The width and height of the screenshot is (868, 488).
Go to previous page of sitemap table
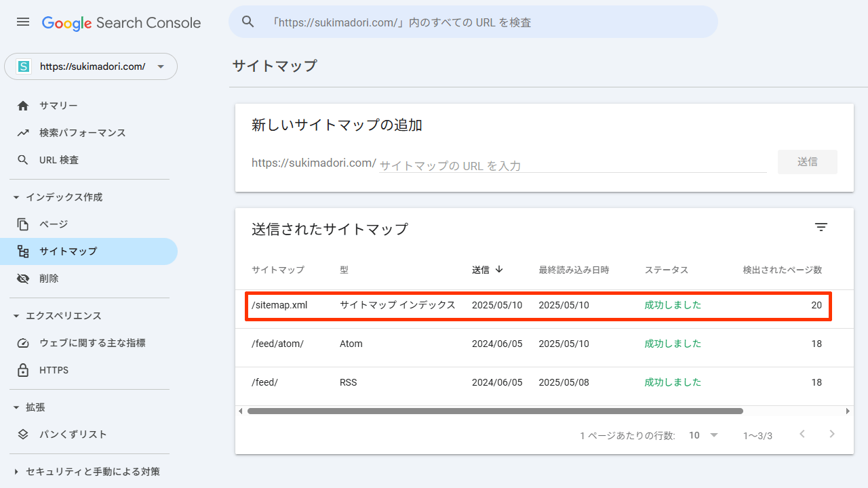tap(802, 434)
